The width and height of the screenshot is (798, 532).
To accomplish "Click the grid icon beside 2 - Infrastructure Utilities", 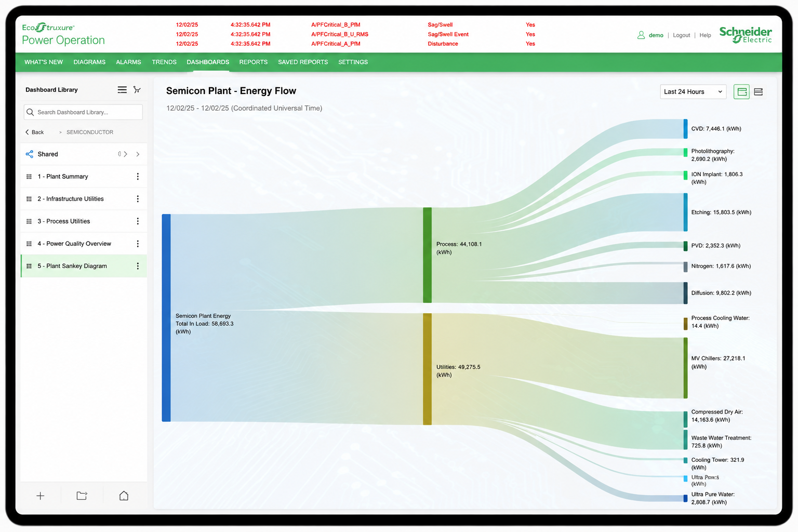I will (29, 199).
